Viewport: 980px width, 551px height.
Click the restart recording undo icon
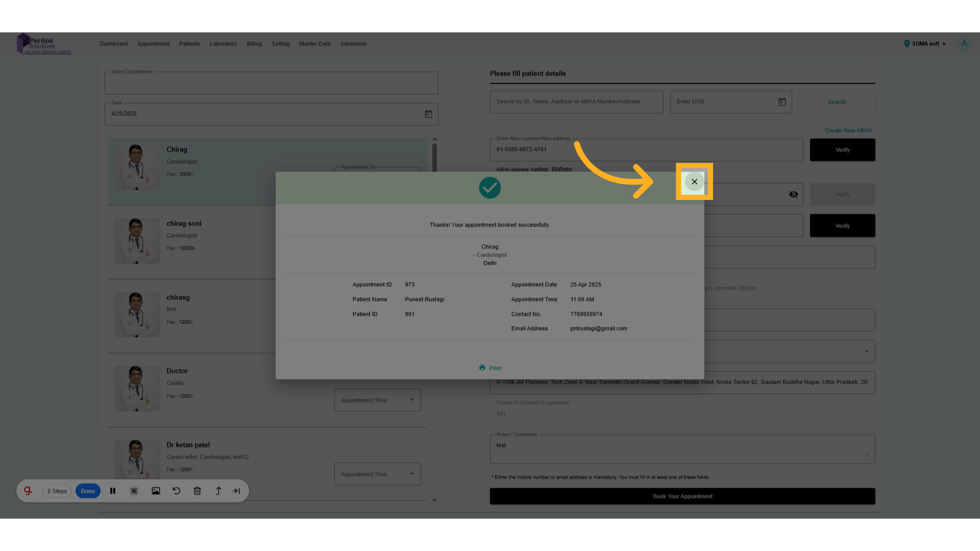177,491
